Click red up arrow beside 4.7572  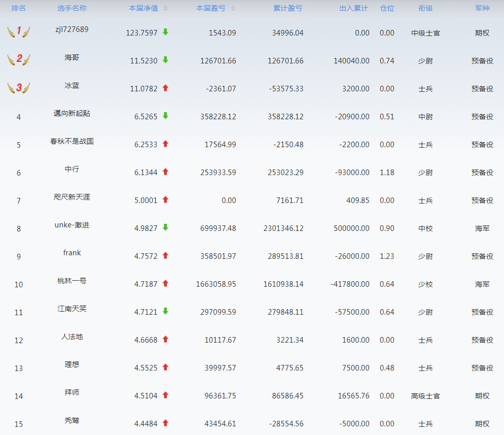point(165,255)
